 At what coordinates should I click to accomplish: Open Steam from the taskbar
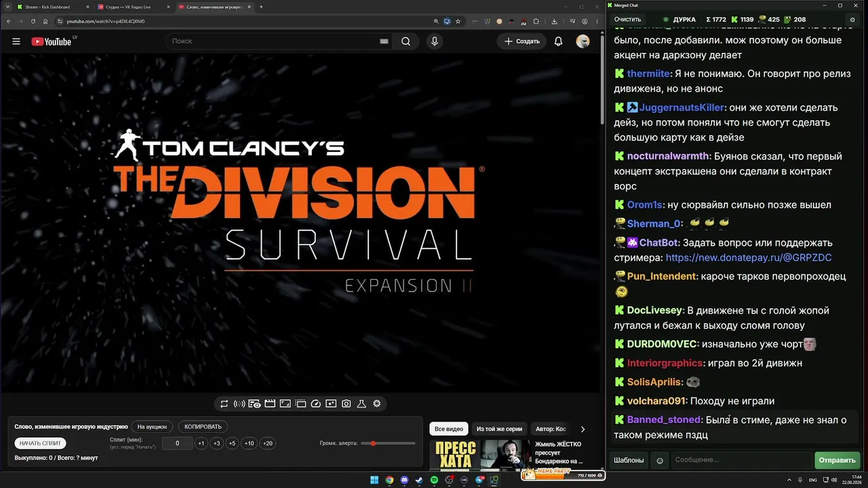pos(419,480)
